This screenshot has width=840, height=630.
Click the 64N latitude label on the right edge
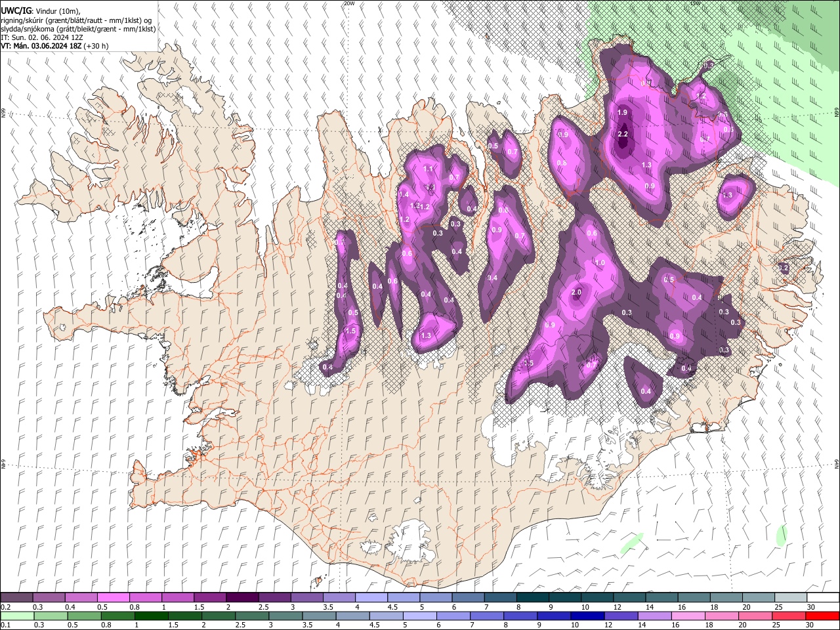837,464
